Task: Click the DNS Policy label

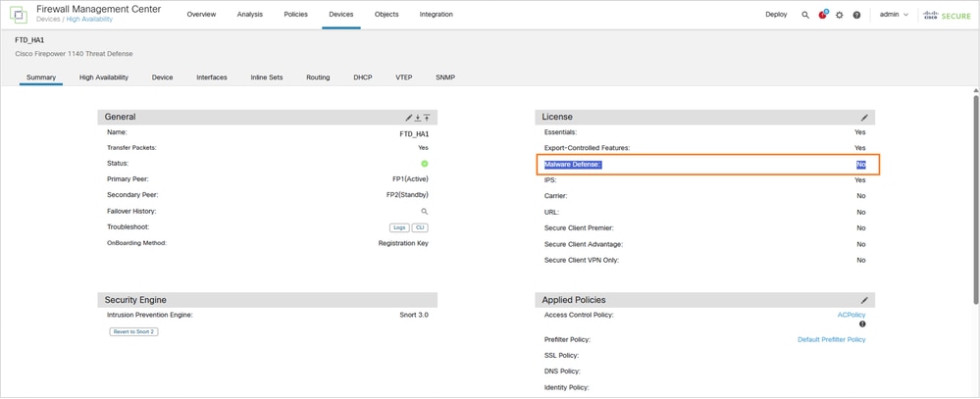Action: coord(562,372)
